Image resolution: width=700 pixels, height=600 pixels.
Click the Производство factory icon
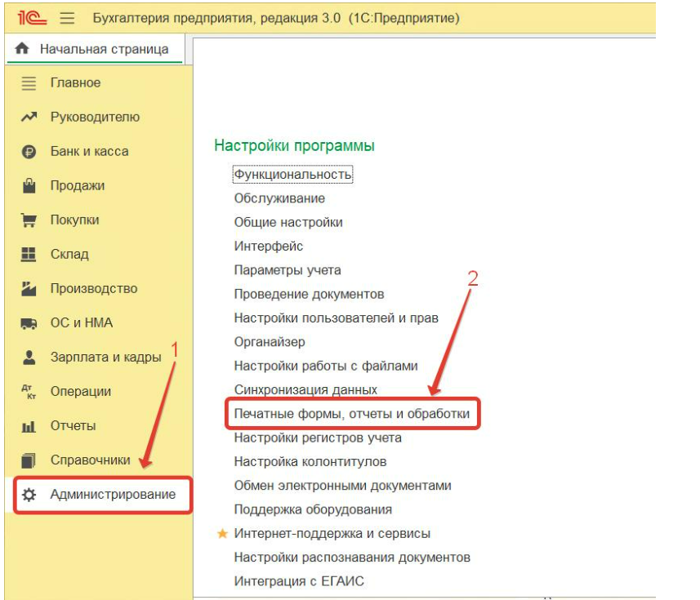(29, 289)
